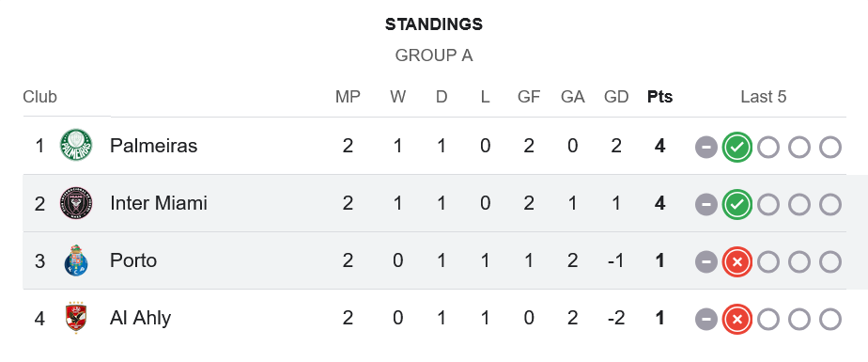The image size is (868, 362).
Task: Click the Inter Miami club crest
Action: point(76,203)
